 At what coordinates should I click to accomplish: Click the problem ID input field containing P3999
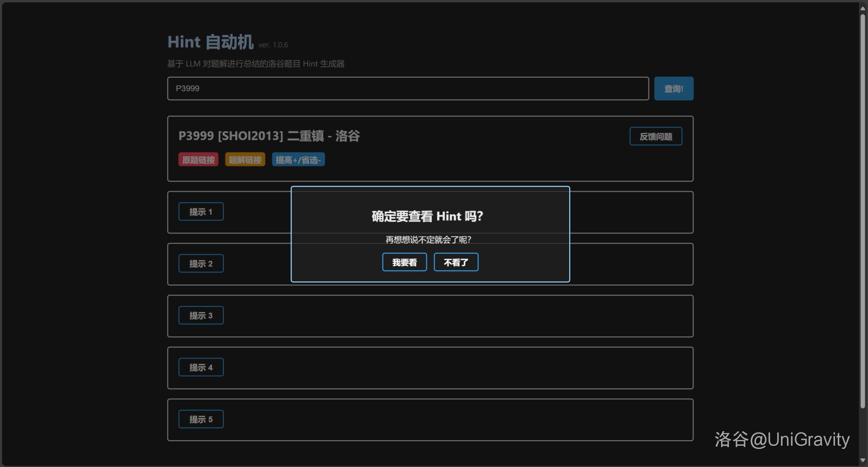(407, 89)
